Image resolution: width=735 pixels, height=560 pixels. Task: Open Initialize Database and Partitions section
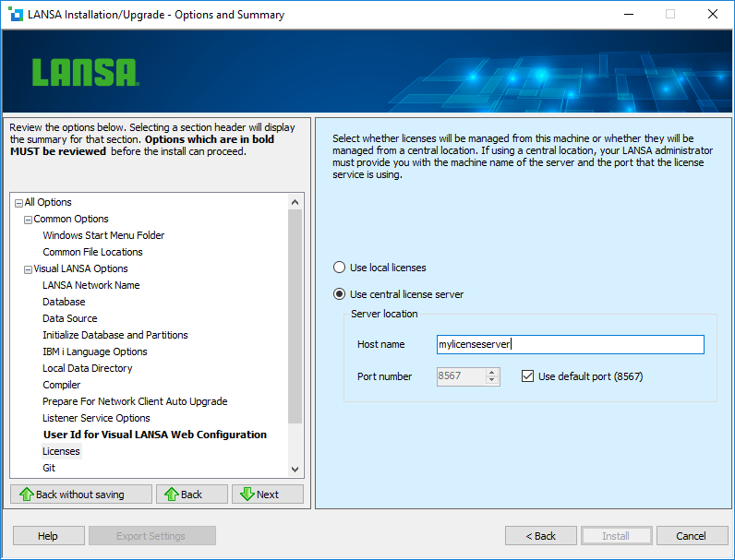pos(114,335)
